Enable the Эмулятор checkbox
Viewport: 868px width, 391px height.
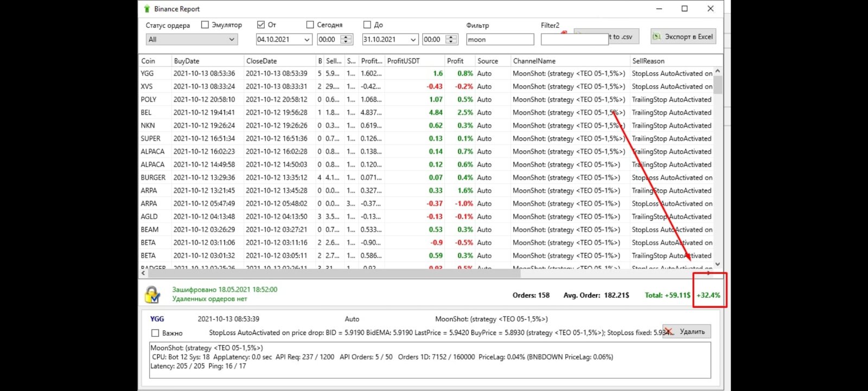click(x=205, y=24)
